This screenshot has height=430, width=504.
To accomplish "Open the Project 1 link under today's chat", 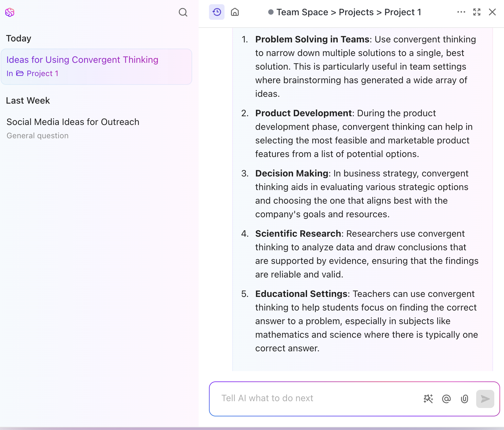I will tap(43, 73).
